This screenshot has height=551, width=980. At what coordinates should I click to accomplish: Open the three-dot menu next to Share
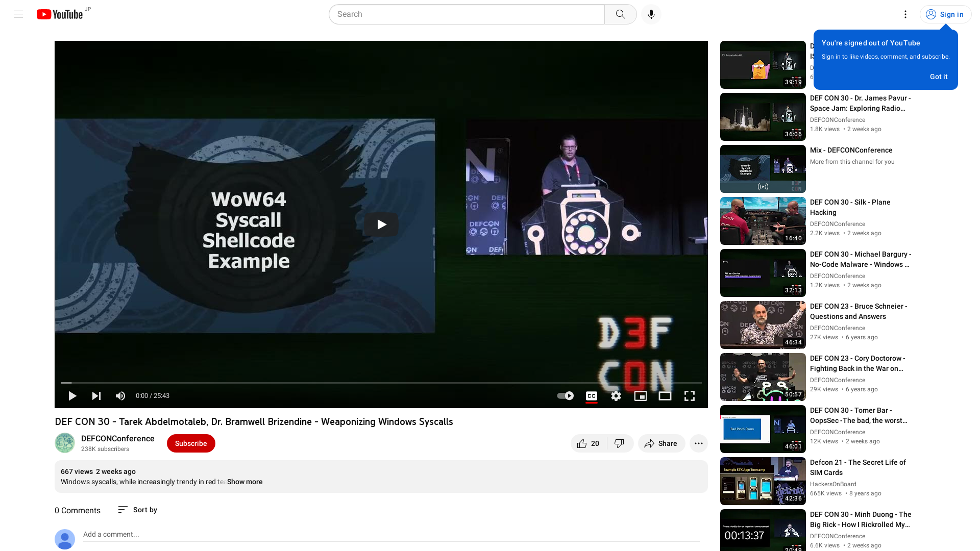698,443
